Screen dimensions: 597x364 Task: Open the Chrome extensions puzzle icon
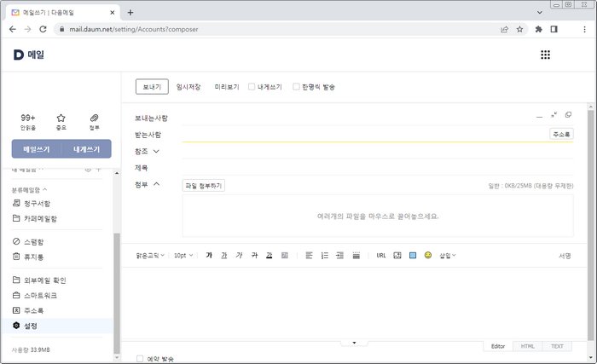[x=538, y=29]
